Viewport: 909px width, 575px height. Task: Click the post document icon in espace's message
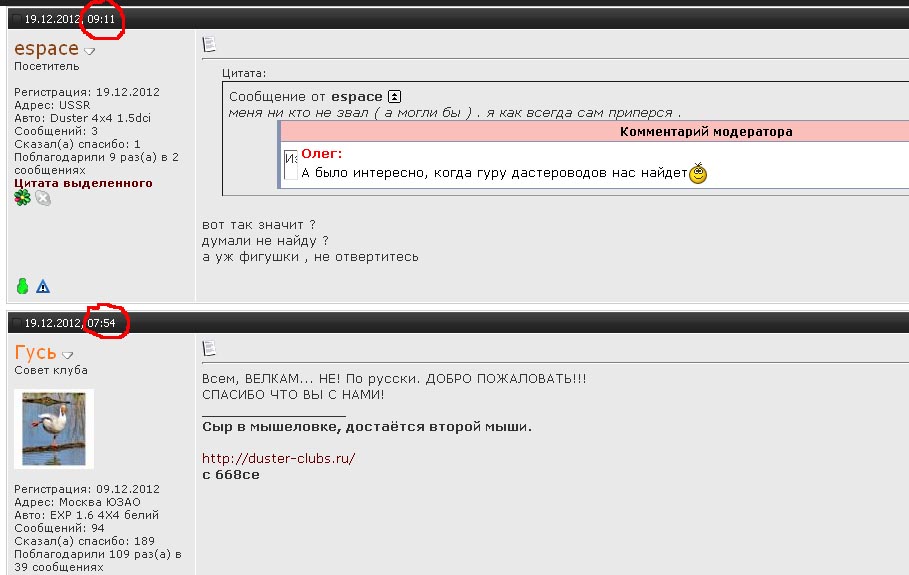209,44
